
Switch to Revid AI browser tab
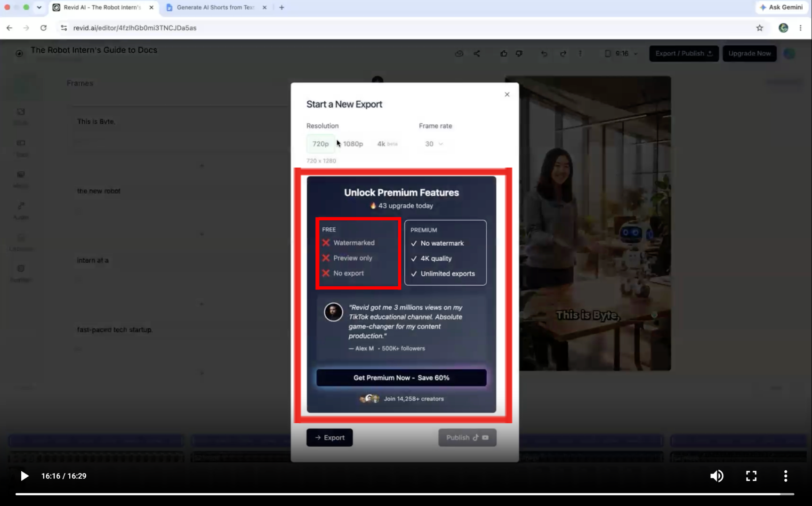point(102,8)
